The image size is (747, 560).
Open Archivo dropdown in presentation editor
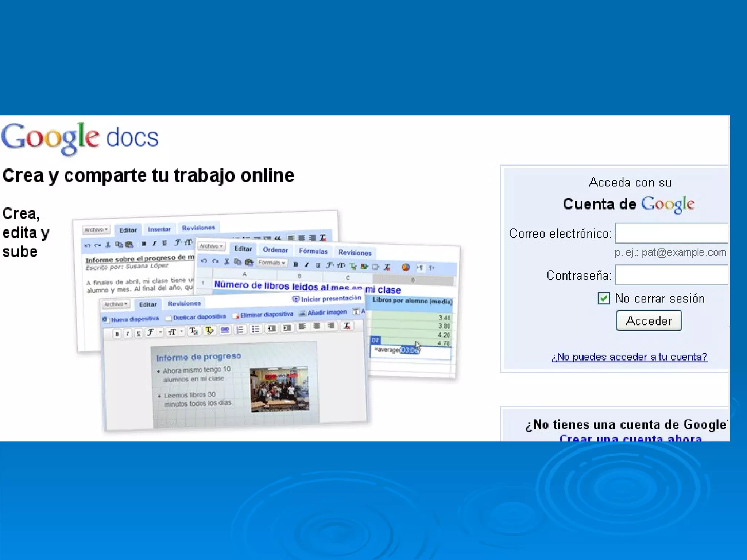coord(116,304)
